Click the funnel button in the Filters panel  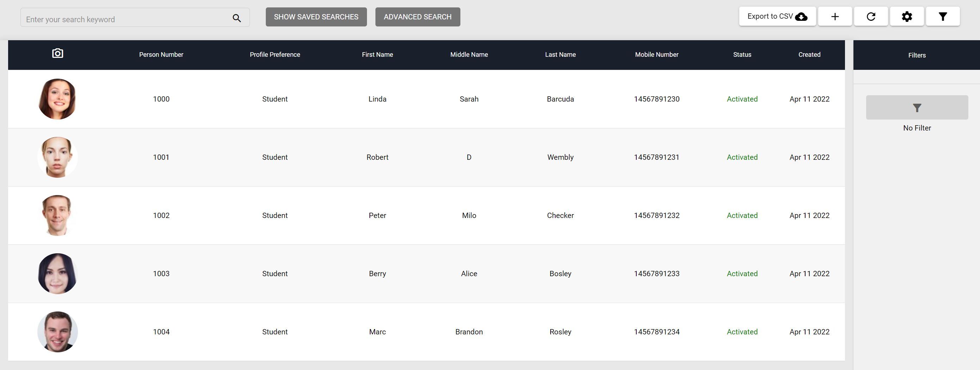click(917, 107)
